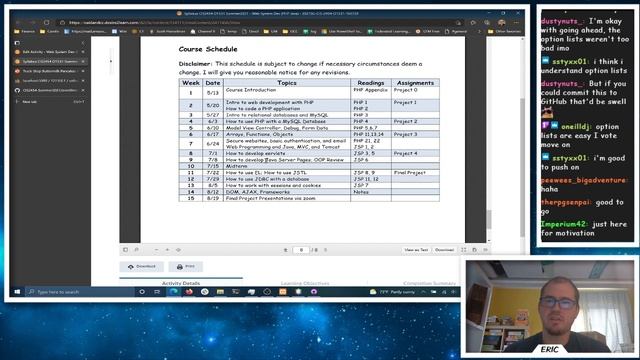Open Chrome from the taskbar
Viewport: 640px width, 360px height.
coord(204,292)
